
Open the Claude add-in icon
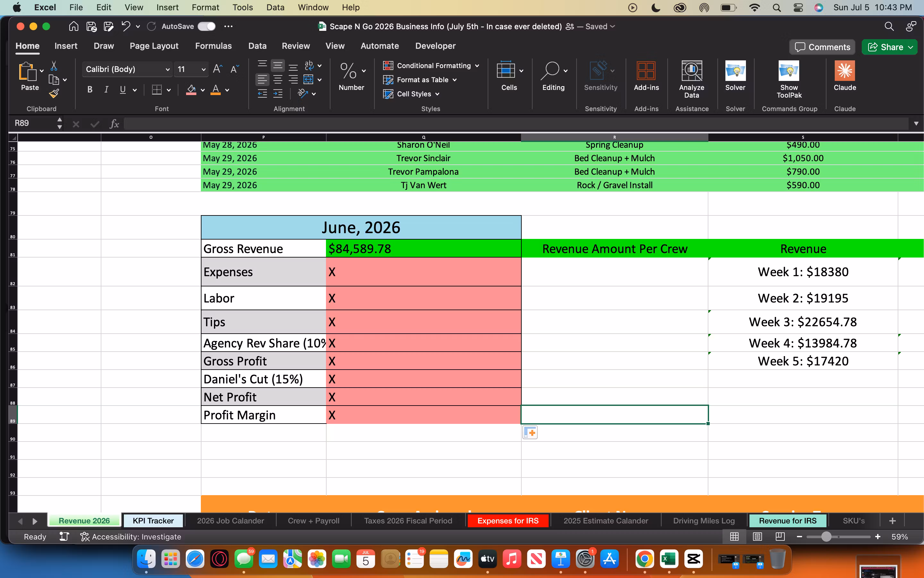844,71
